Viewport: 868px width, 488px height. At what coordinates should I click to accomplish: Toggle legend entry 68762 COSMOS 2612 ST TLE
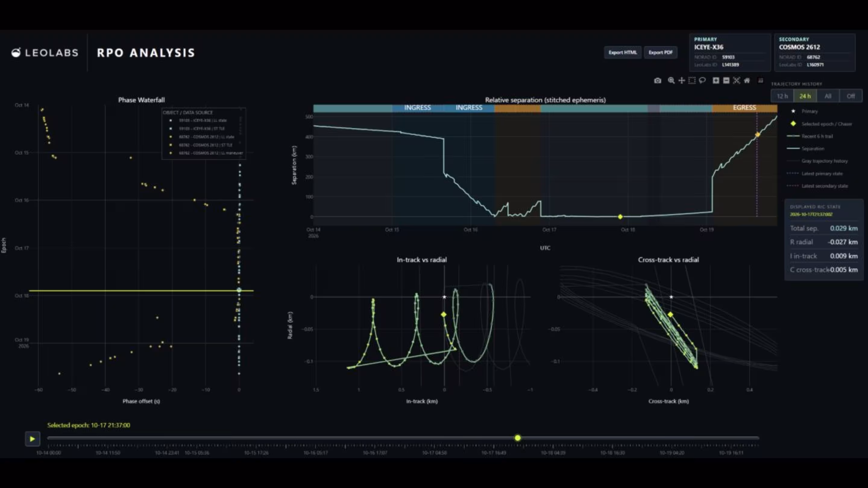click(x=201, y=145)
